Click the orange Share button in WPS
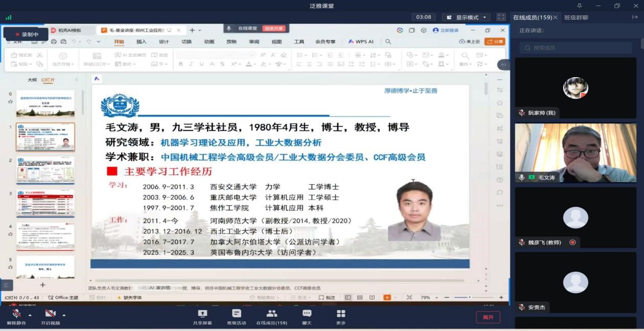 pyautogui.click(x=495, y=42)
